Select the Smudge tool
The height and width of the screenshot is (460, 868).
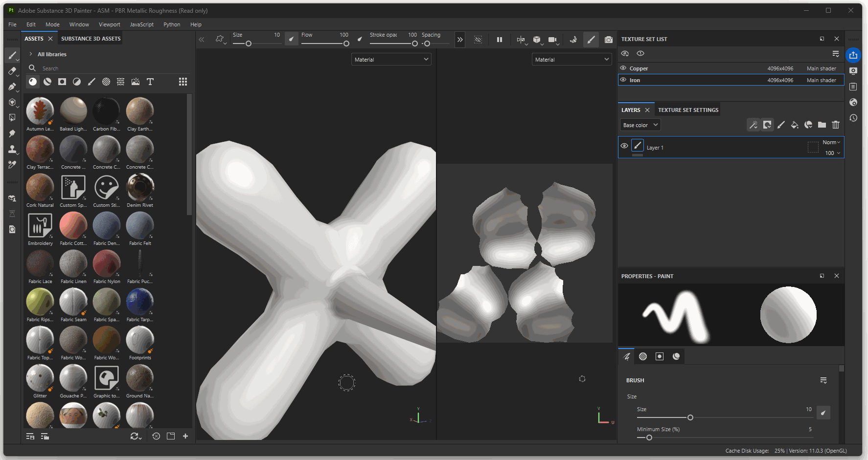tap(12, 133)
